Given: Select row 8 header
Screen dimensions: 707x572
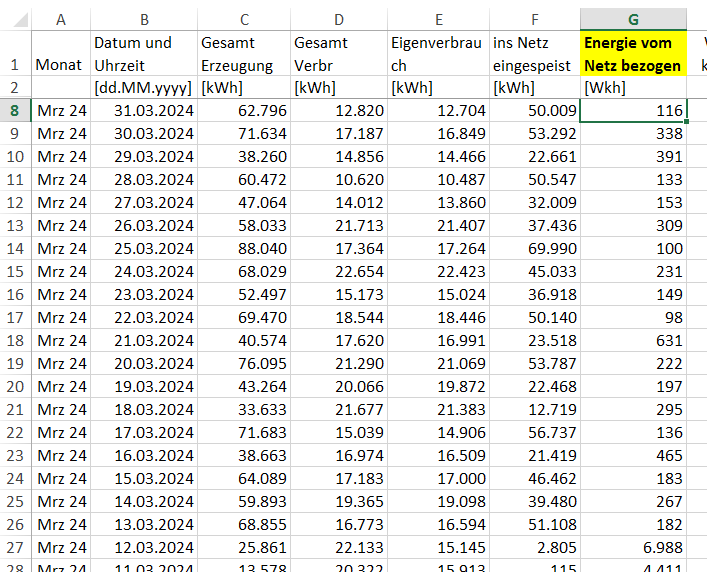Looking at the screenshot, I should [x=15, y=110].
